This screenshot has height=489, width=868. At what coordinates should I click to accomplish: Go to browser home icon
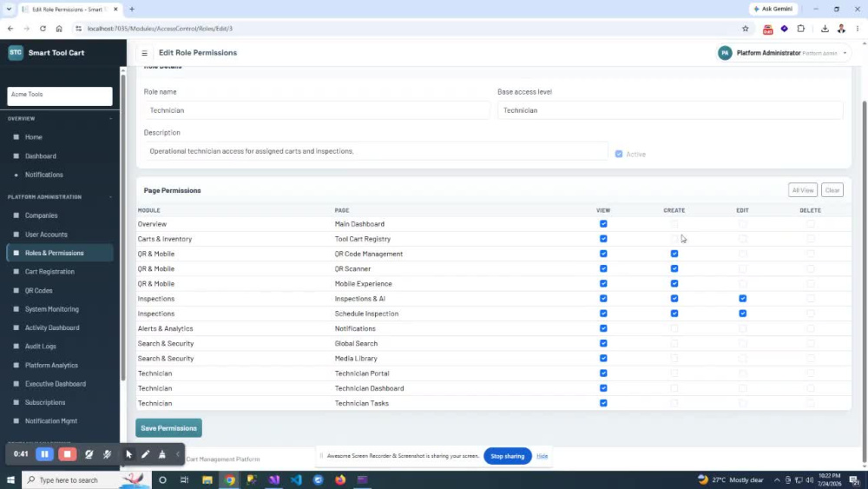pyautogui.click(x=59, y=29)
